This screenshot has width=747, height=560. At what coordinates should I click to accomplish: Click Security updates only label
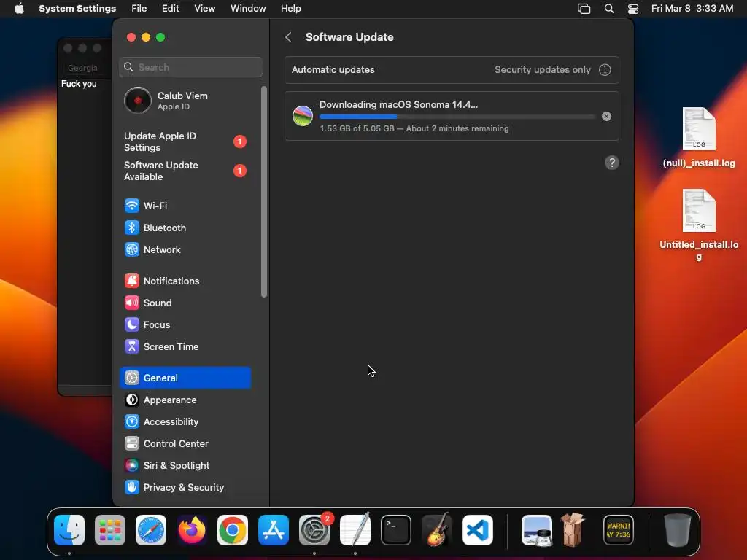(x=543, y=69)
